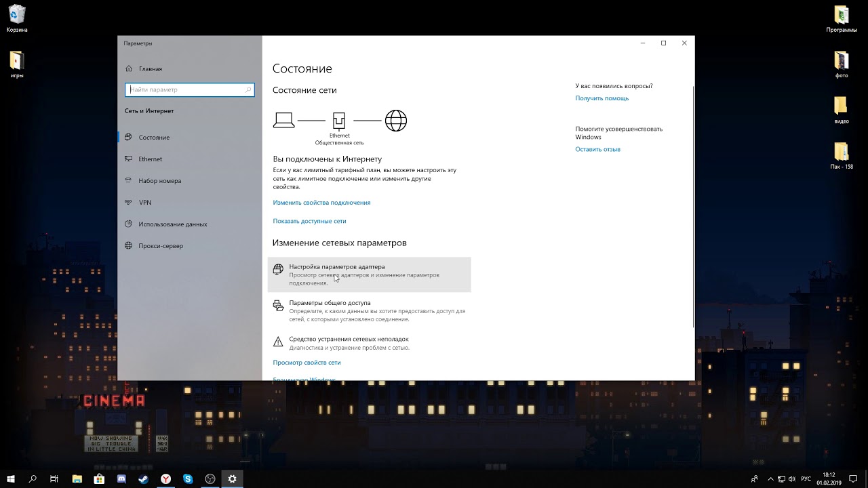Open Discord from the taskbar
This screenshot has width=868, height=488.
pos(121,479)
